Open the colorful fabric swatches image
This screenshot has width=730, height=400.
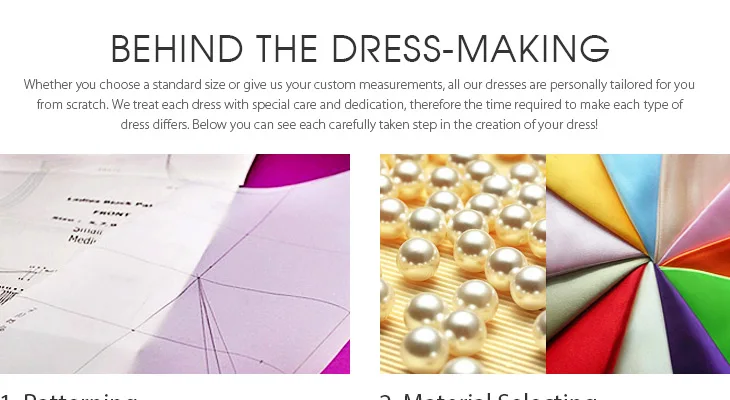[x=638, y=264]
